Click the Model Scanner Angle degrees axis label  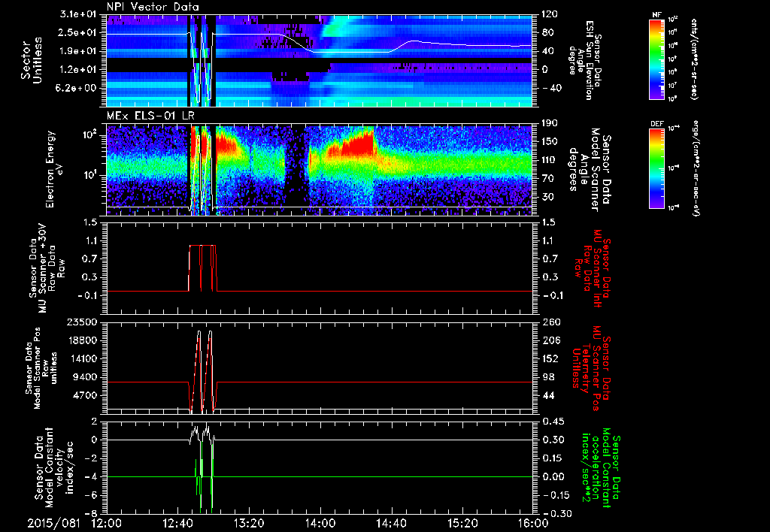pos(589,170)
